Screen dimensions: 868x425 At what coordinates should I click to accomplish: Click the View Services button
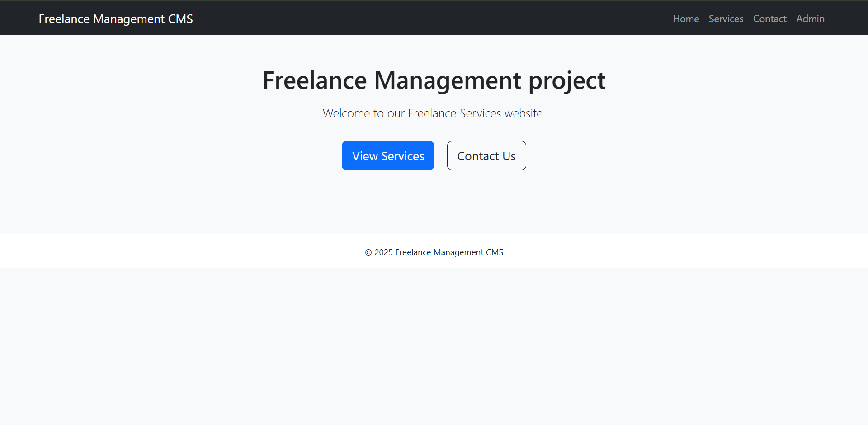click(x=388, y=155)
